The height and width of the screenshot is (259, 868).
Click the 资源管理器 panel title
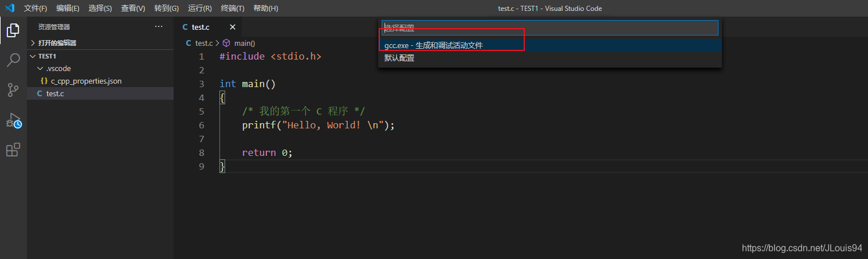[x=54, y=27]
